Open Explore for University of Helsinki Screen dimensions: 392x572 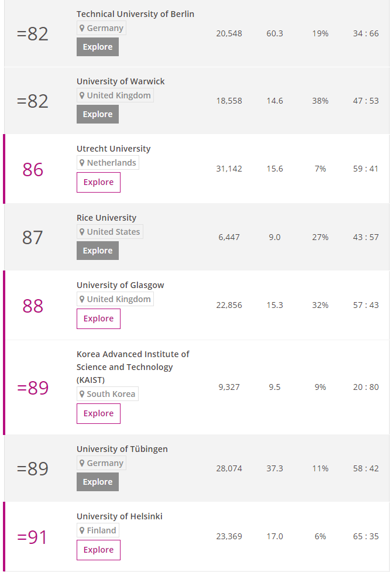coord(98,550)
